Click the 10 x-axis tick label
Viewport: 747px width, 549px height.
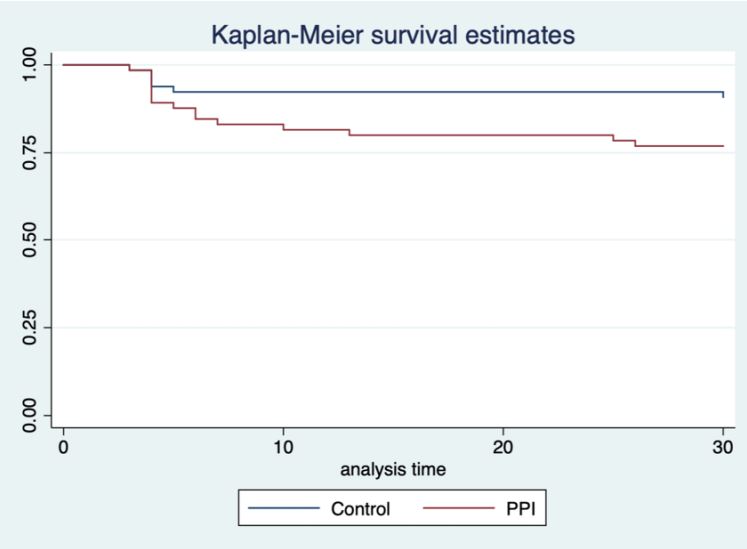283,445
